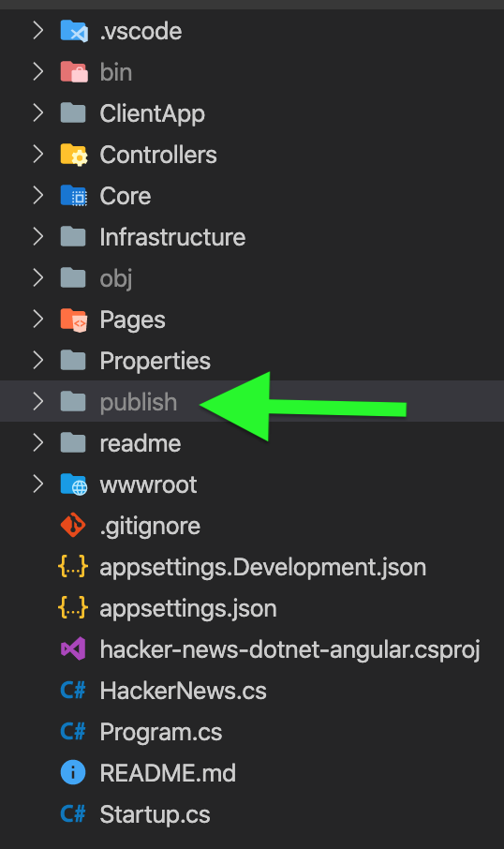Click the red bin folder icon

tap(74, 72)
